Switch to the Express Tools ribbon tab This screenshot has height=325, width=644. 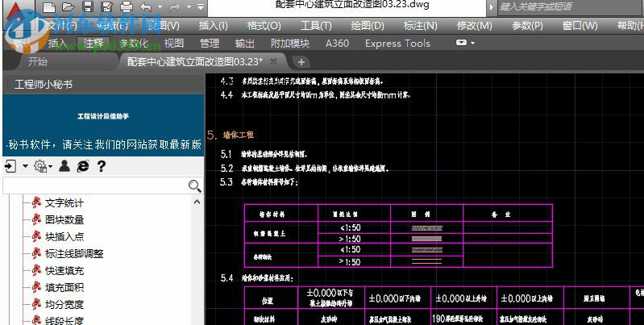pyautogui.click(x=397, y=44)
